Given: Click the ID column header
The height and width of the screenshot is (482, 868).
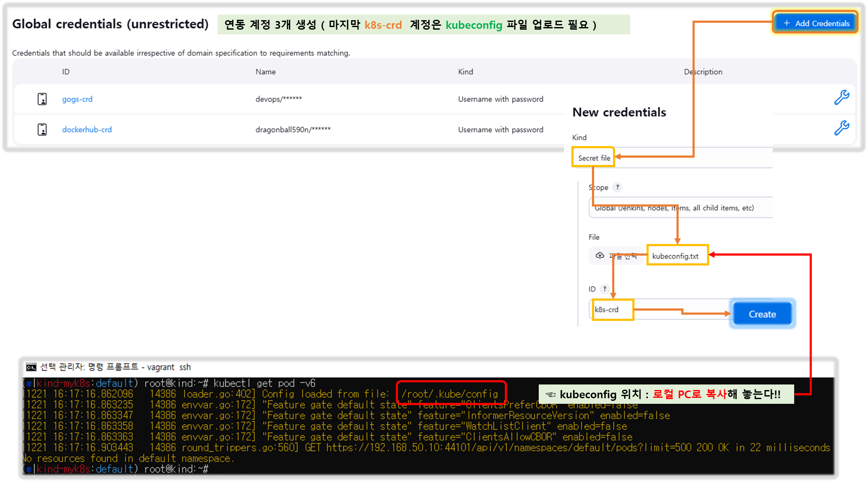Looking at the screenshot, I should click(x=66, y=72).
